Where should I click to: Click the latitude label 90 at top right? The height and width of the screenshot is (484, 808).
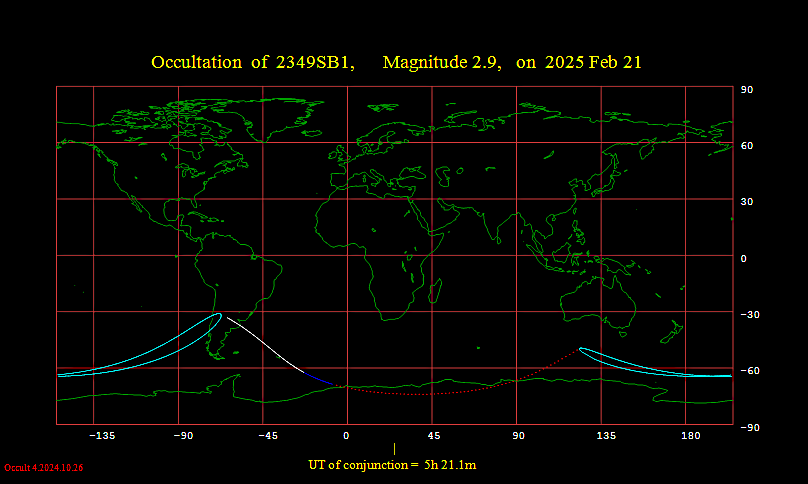(746, 89)
